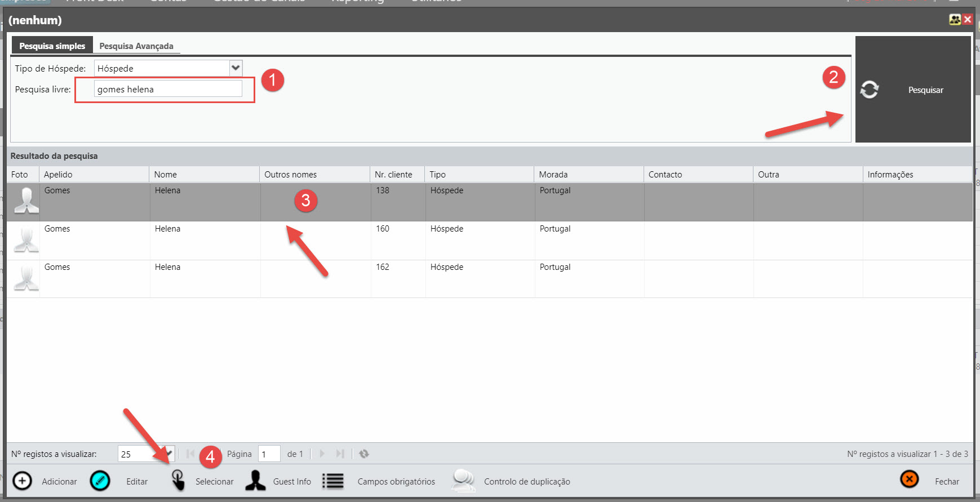
Task: Select the guest row with client number 160
Action: tap(382, 240)
